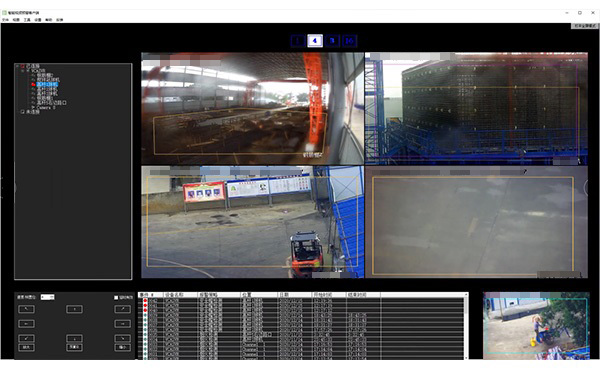Collapse the top root node in device tree
The image size is (600, 368).
click(x=17, y=66)
